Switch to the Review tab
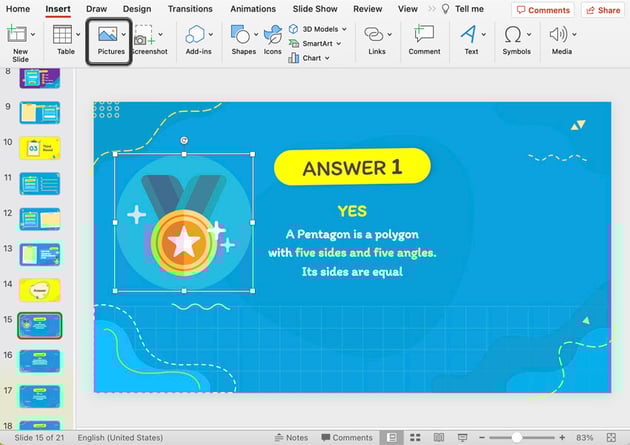 tap(368, 9)
